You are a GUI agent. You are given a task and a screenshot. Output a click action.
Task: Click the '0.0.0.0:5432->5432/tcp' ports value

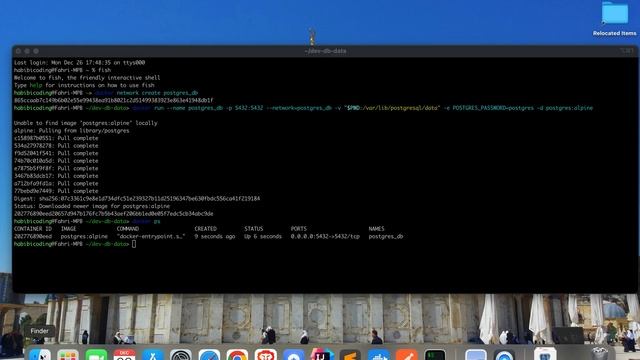coord(325,236)
